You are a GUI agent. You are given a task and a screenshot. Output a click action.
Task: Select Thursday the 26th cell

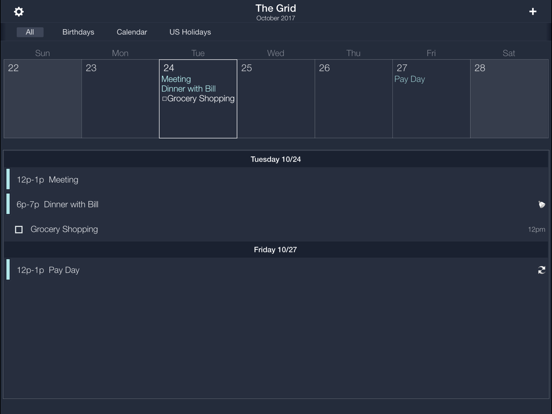[x=353, y=99]
